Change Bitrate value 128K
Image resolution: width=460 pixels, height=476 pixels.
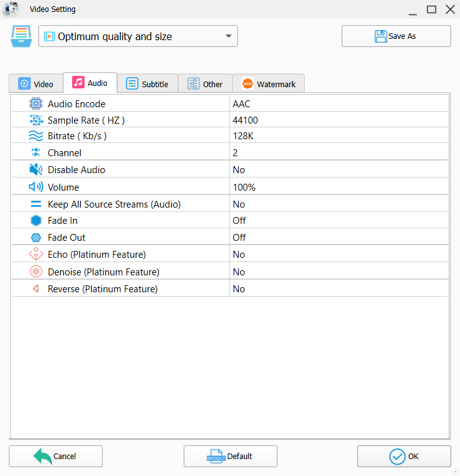(x=339, y=135)
